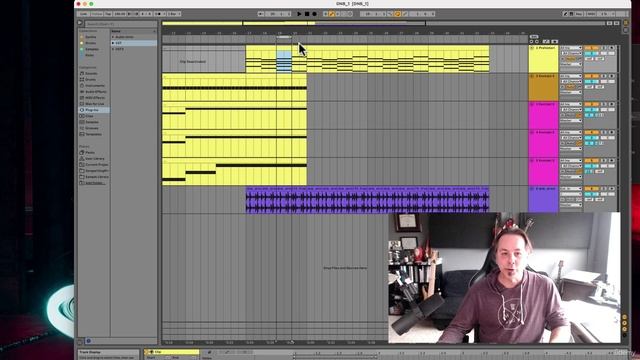Open the Samples browser category
Screen dimensions: 640x360
pyautogui.click(x=92, y=122)
